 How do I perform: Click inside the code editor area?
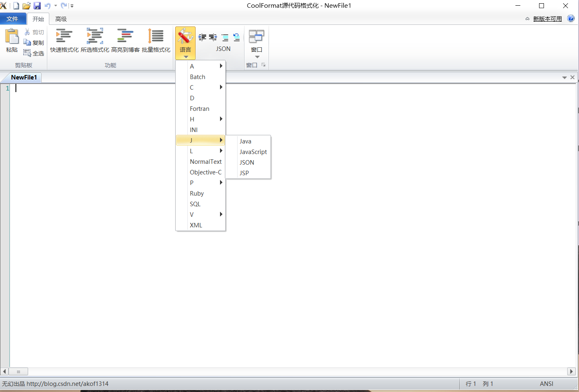[x=293, y=225]
